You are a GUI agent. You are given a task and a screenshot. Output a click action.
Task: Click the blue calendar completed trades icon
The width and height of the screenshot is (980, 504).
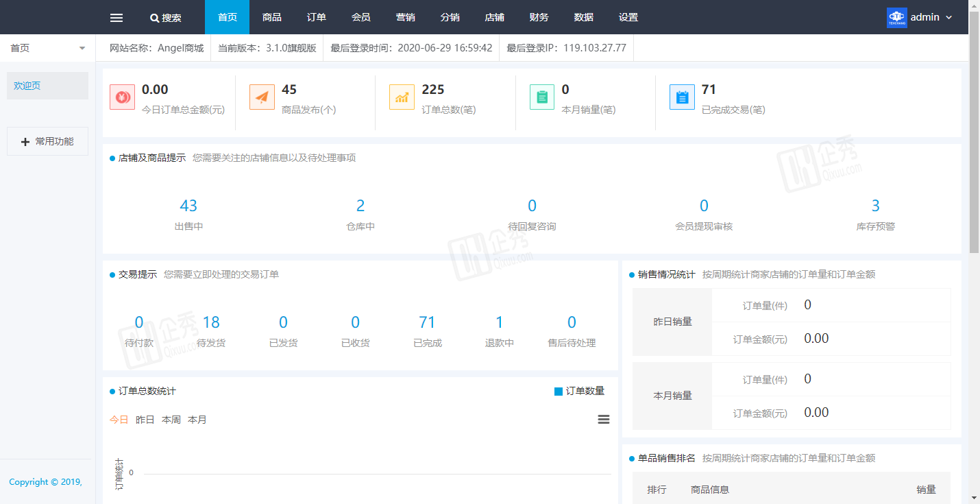coord(682,97)
